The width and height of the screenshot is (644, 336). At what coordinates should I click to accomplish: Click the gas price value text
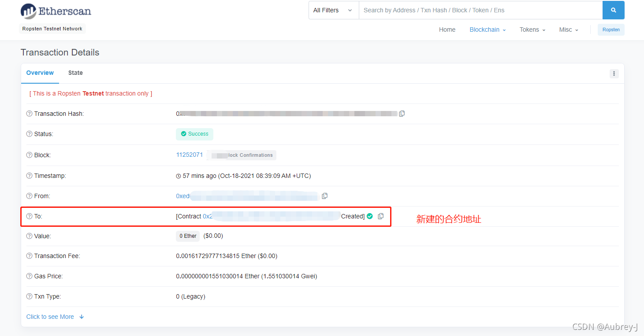pos(246,276)
